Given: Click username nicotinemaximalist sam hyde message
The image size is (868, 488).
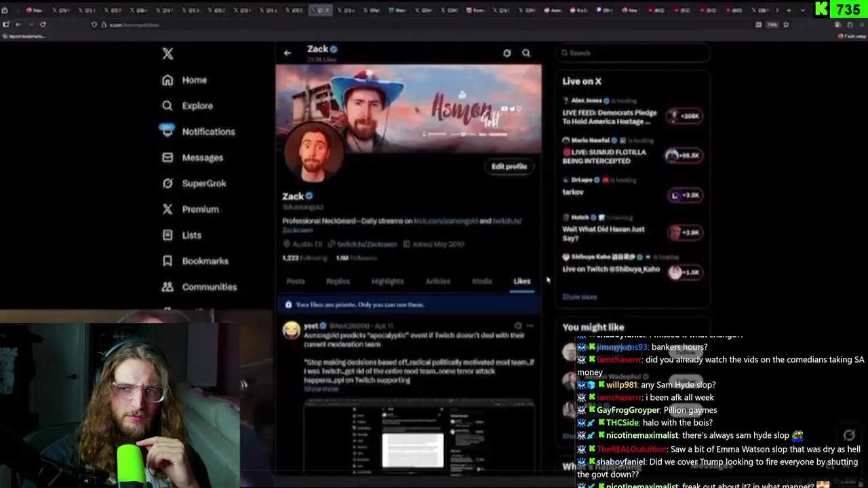Looking at the screenshot, I should coord(642,436).
